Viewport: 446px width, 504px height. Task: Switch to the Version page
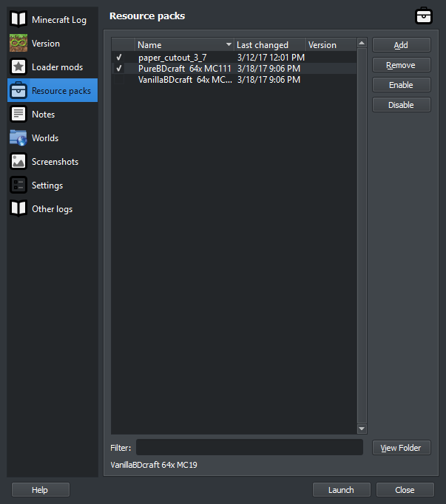pyautogui.click(x=53, y=43)
